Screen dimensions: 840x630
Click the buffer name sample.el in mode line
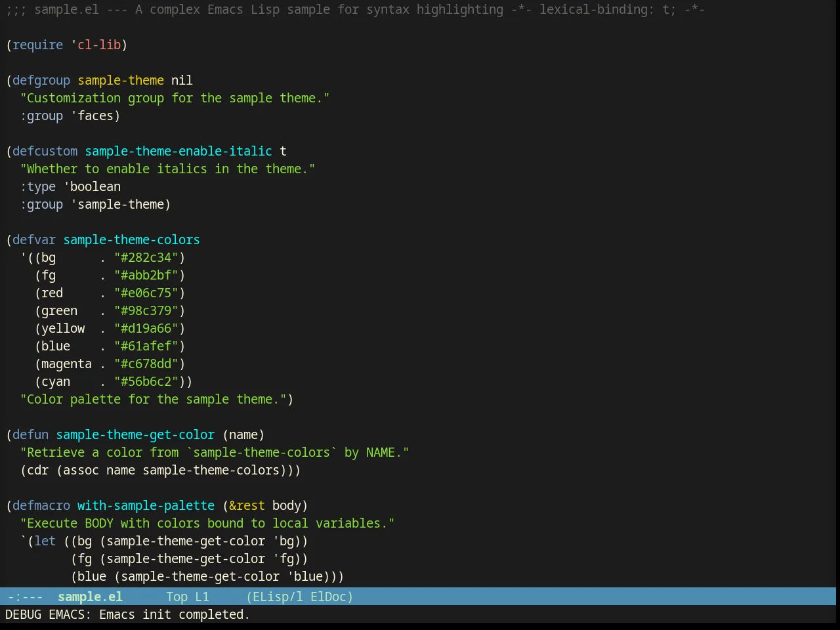pos(90,597)
